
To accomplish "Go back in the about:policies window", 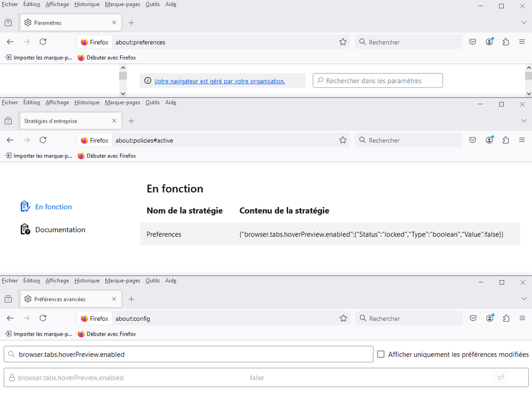I will tap(10, 141).
